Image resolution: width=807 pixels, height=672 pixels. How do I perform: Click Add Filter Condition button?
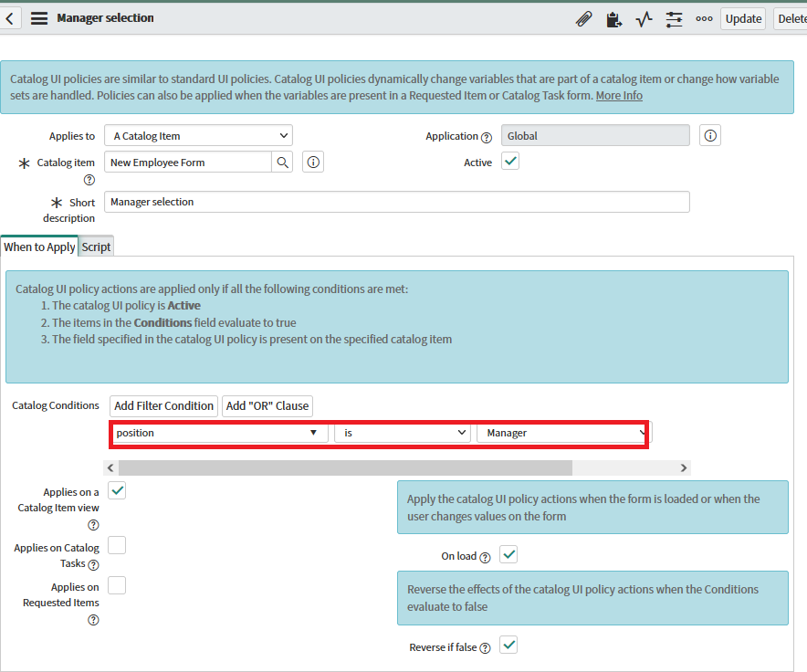pos(163,405)
